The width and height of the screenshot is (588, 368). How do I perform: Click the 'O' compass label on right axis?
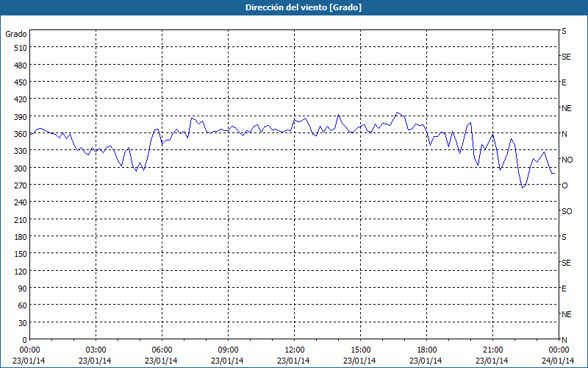[x=564, y=185]
